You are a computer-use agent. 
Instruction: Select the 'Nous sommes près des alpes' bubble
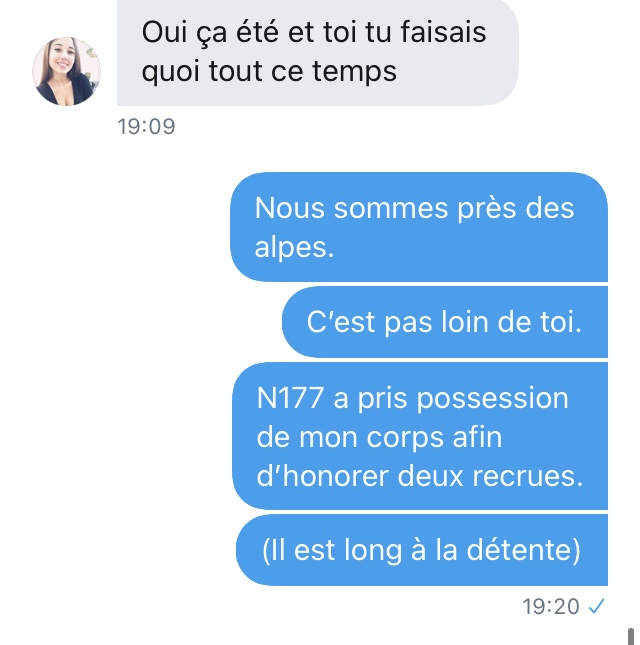tap(419, 227)
